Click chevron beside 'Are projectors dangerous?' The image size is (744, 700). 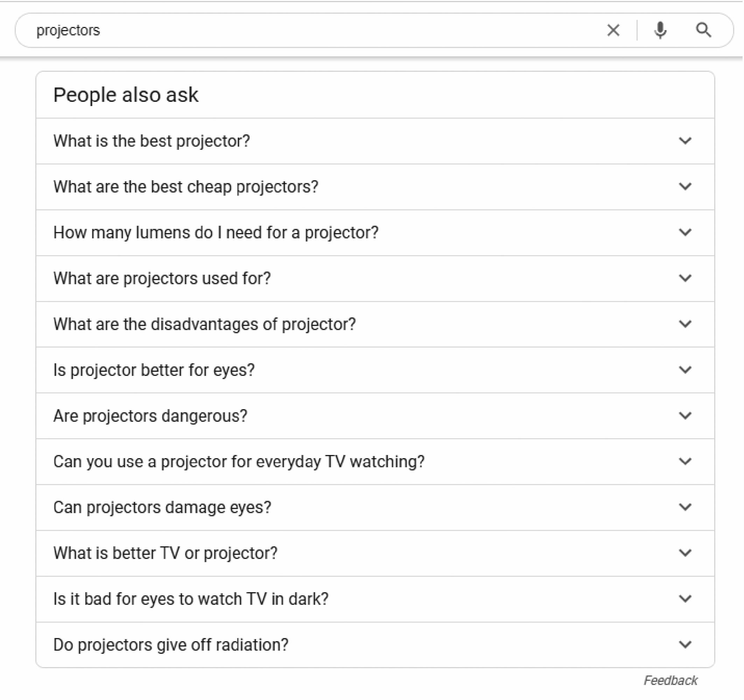(x=686, y=416)
